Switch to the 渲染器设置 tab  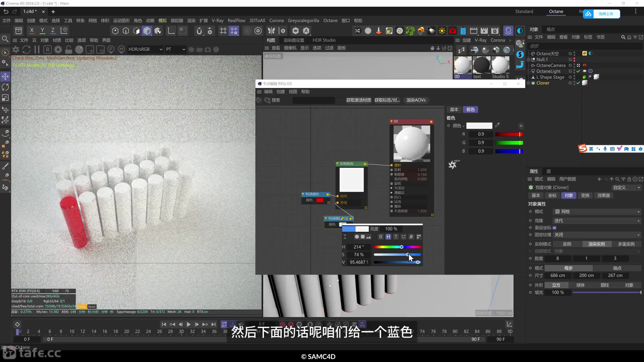[x=294, y=40]
